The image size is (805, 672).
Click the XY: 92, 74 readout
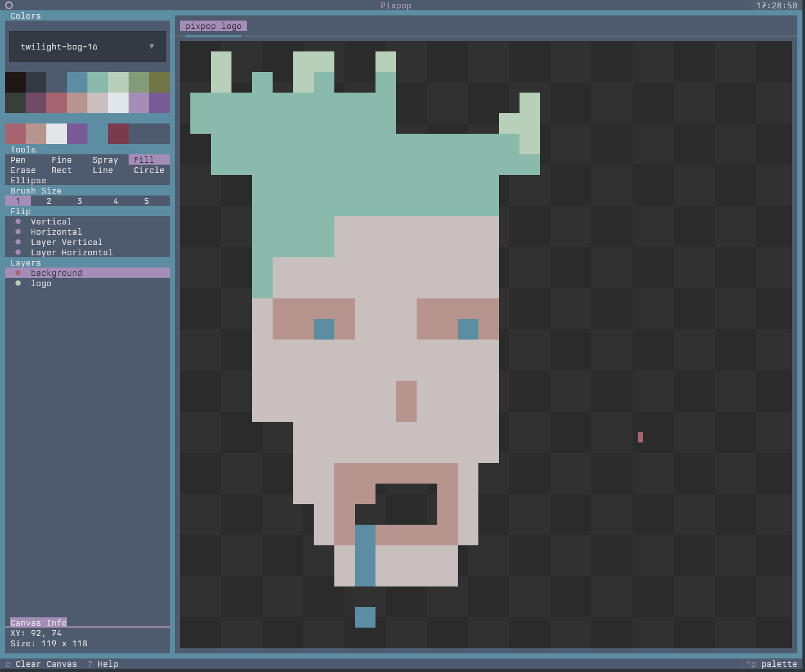36,633
